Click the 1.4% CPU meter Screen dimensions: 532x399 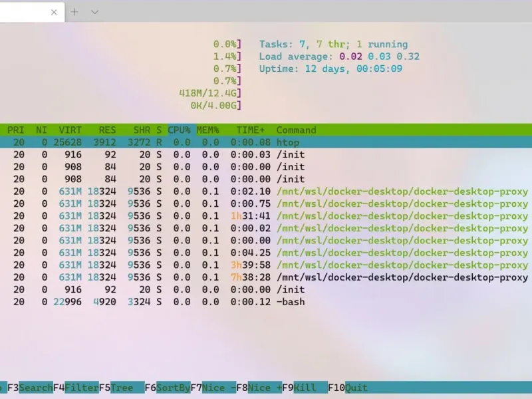pos(227,57)
